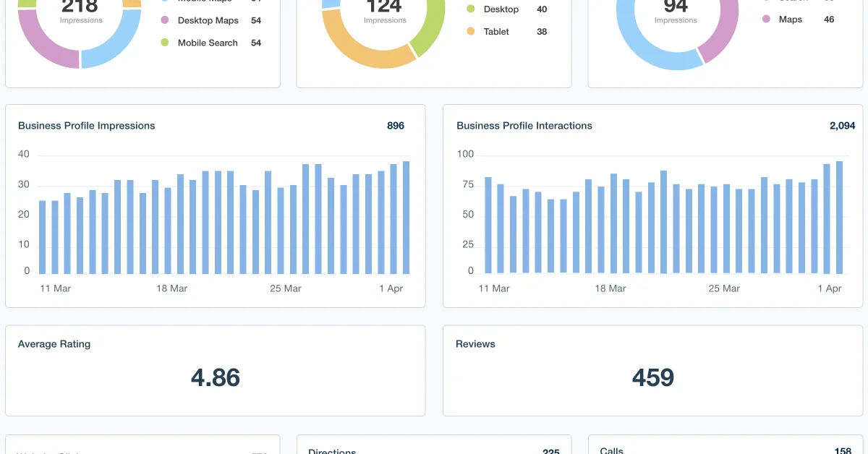Image resolution: width=868 pixels, height=454 pixels.
Task: Click the tallest bar near 1 Apr in Impressions chart
Action: 406,217
